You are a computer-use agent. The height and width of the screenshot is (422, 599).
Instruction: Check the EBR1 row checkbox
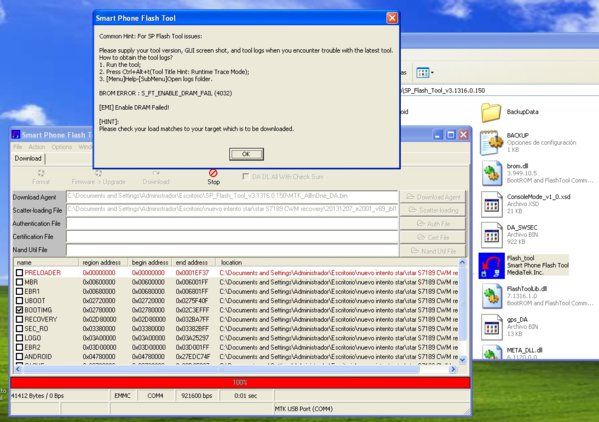(19, 291)
